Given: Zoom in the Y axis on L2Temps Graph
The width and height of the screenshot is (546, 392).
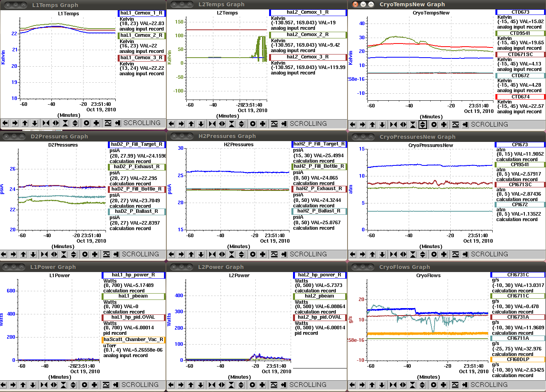Looking at the screenshot, I should tap(232, 124).
